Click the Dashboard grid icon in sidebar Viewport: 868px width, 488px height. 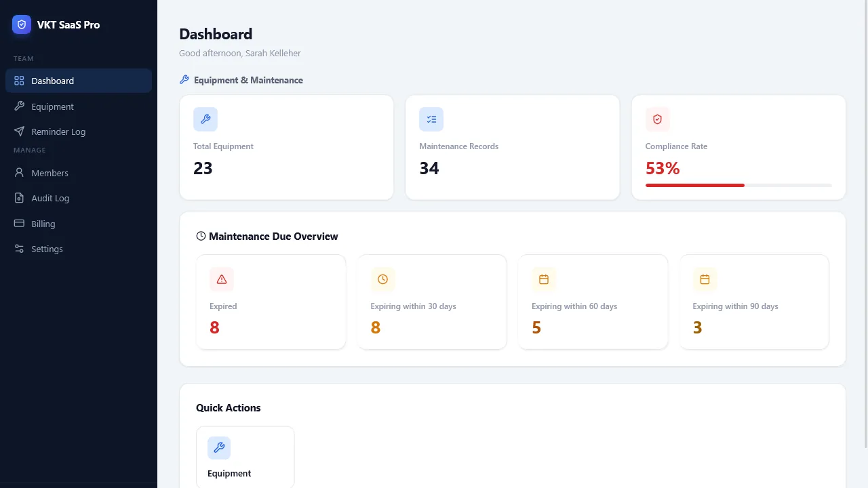point(19,81)
